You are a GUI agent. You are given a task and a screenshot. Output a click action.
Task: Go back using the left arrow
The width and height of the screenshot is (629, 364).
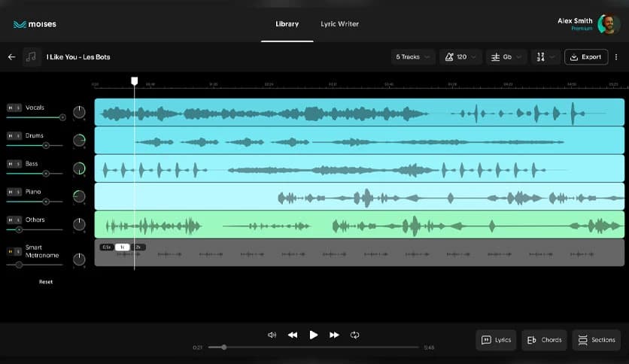[11, 57]
